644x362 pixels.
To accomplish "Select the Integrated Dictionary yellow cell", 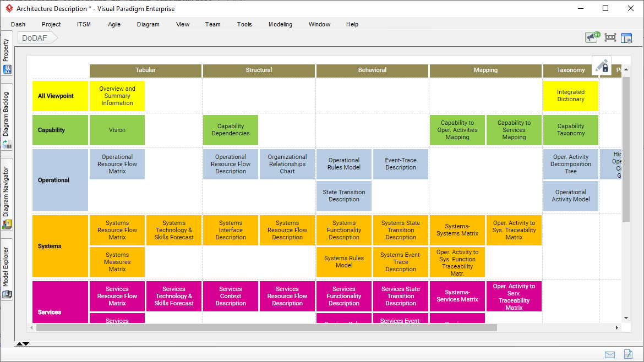I will pyautogui.click(x=571, y=96).
